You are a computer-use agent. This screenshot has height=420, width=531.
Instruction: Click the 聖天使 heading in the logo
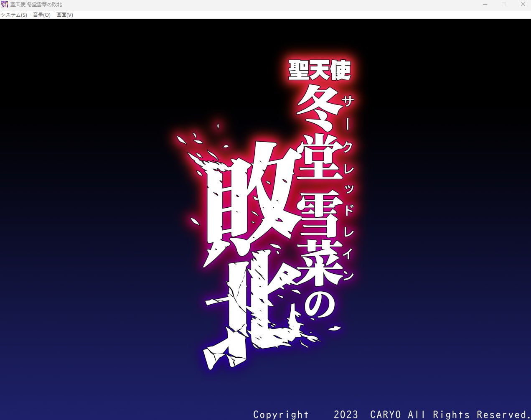tap(320, 70)
